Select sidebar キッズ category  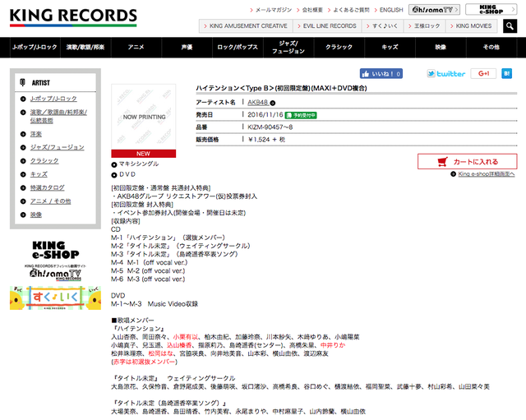click(39, 174)
